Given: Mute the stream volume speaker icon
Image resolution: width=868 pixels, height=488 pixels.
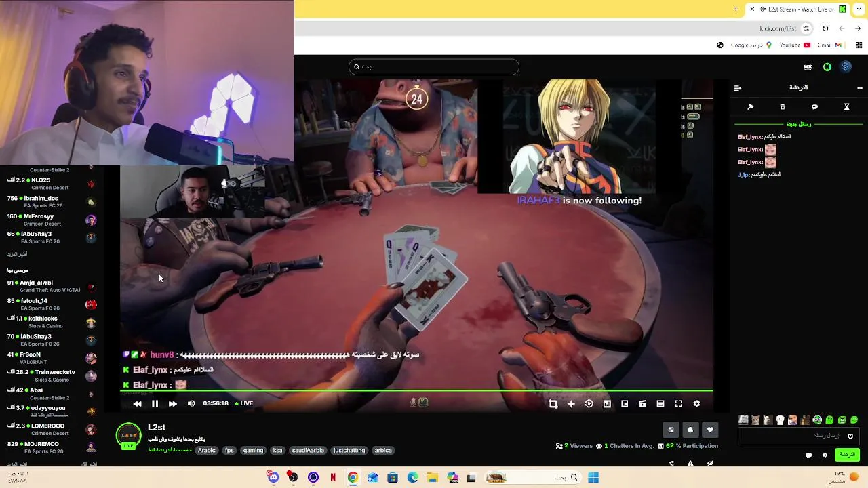Looking at the screenshot, I should point(191,403).
